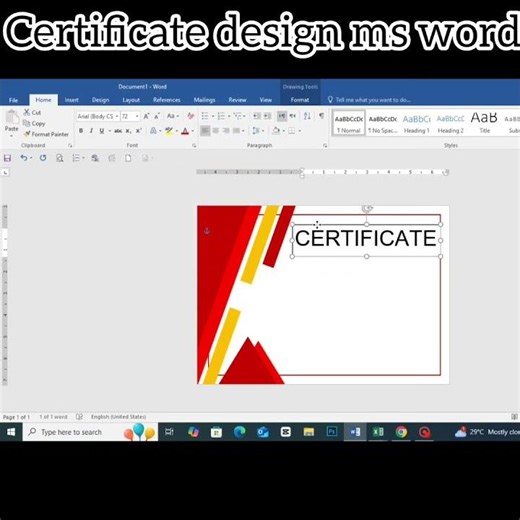This screenshot has height=520, width=520.
Task: Toggle Show/Hide paragraph marks
Action: click(321, 116)
